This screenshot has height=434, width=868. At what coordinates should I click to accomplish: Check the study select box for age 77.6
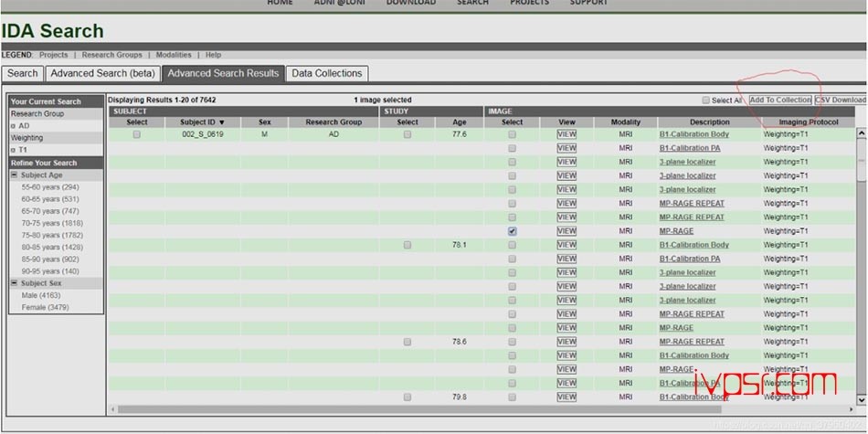pos(408,134)
